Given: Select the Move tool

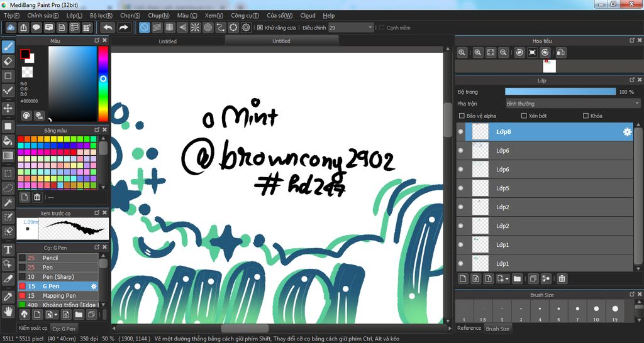Looking at the screenshot, I should pyautogui.click(x=8, y=108).
